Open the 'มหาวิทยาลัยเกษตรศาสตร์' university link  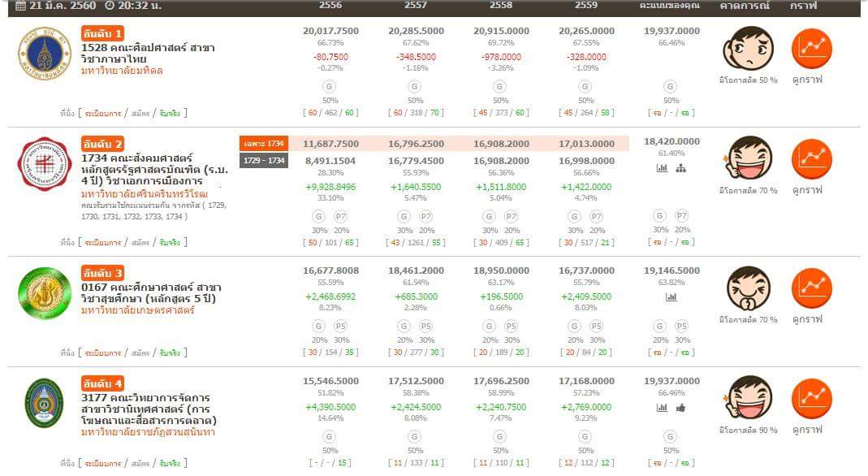[x=138, y=310]
